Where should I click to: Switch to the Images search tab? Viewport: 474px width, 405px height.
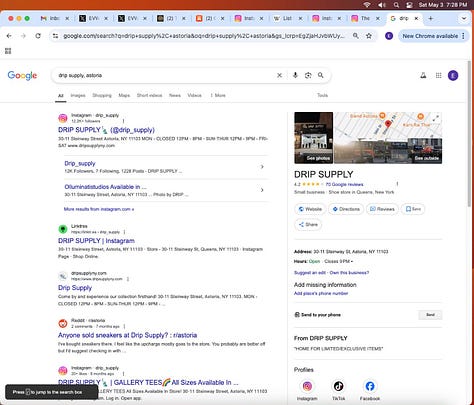(x=78, y=95)
